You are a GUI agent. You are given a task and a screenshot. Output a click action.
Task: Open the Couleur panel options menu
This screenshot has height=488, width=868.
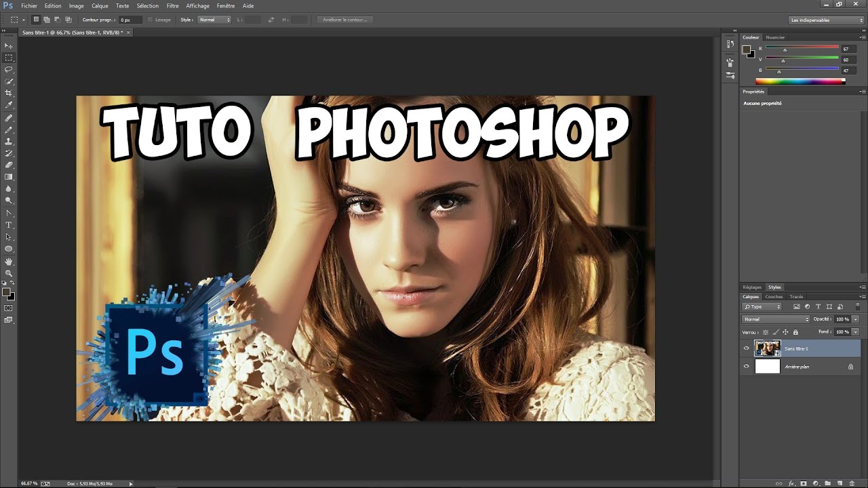pos(863,37)
